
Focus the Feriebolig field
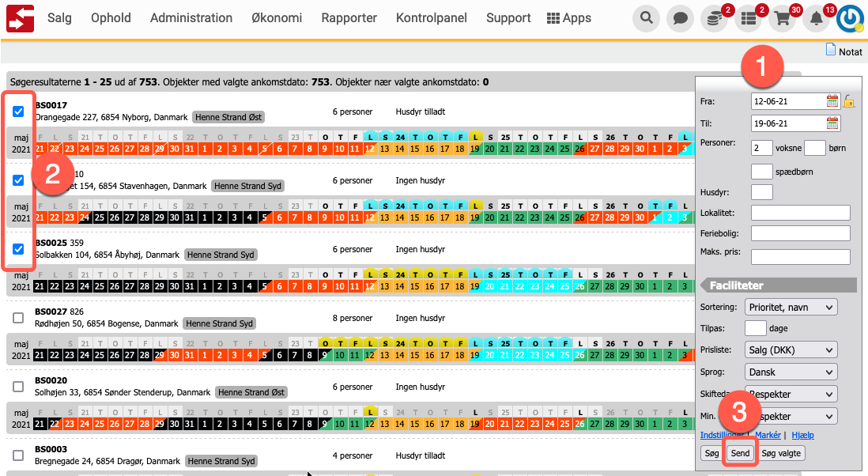tap(801, 233)
